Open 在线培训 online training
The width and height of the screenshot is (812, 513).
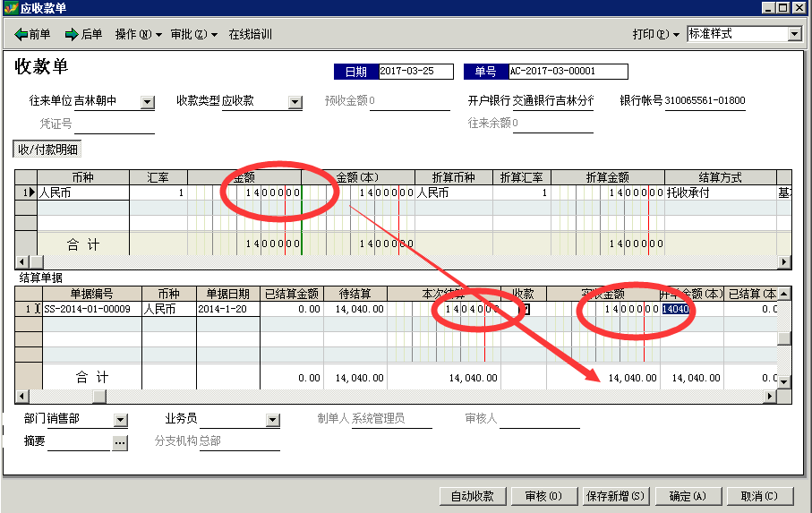(250, 34)
